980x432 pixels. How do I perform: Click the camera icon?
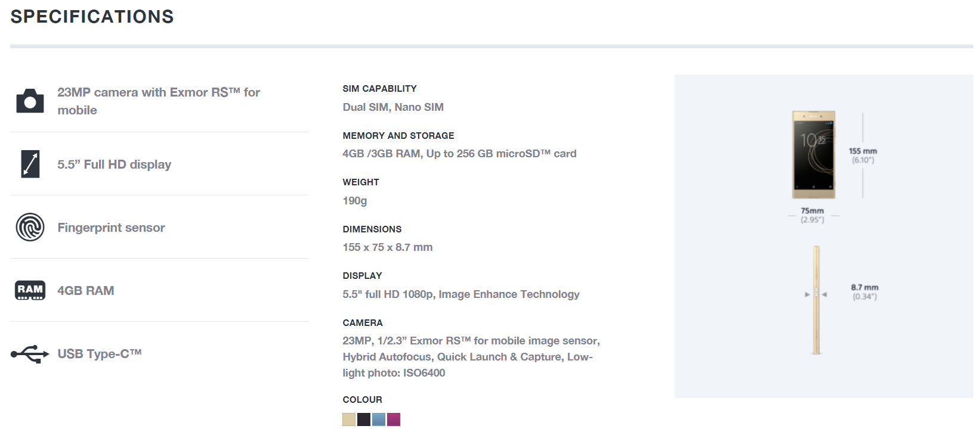tap(30, 101)
